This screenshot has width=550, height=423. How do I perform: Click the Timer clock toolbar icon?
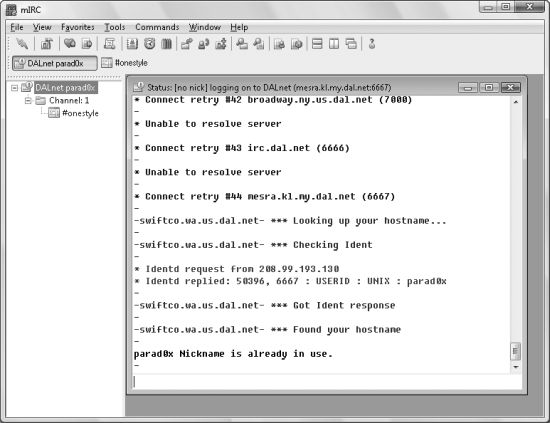click(149, 44)
